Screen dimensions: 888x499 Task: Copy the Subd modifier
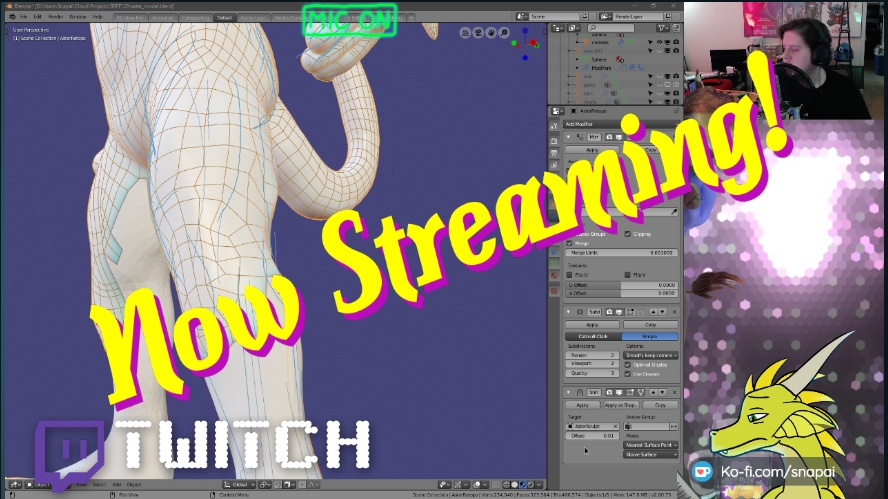click(x=650, y=325)
